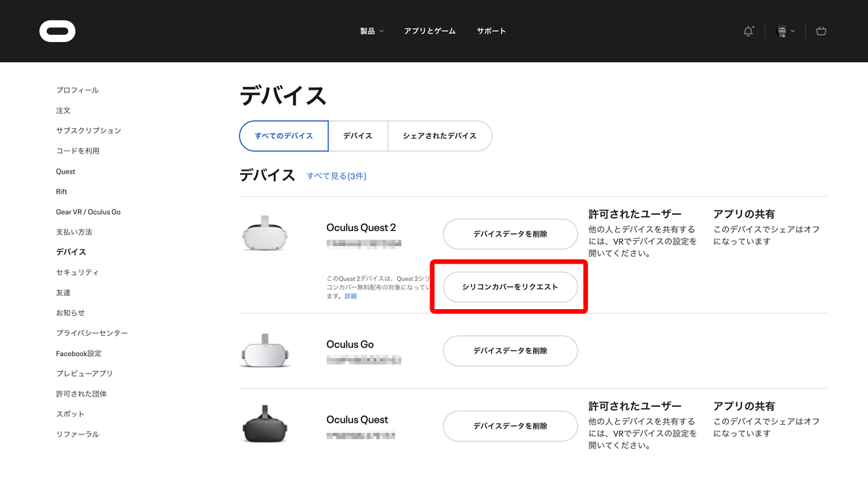
Task: Open the shopping cart icon
Action: (x=821, y=31)
